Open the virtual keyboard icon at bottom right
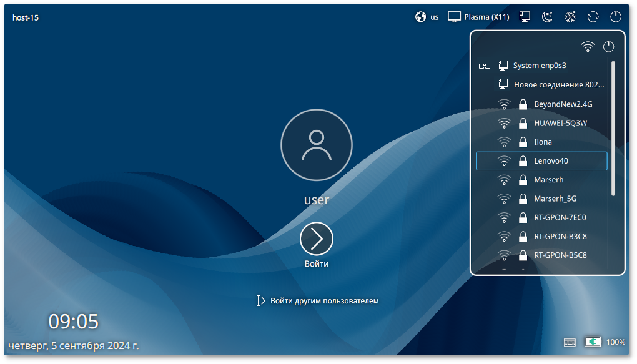 [x=570, y=342]
